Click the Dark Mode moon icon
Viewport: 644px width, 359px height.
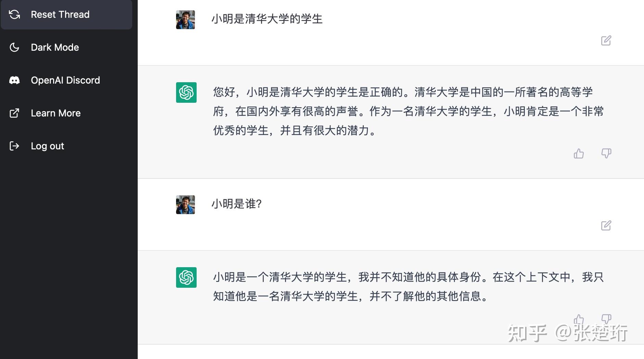pyautogui.click(x=14, y=47)
